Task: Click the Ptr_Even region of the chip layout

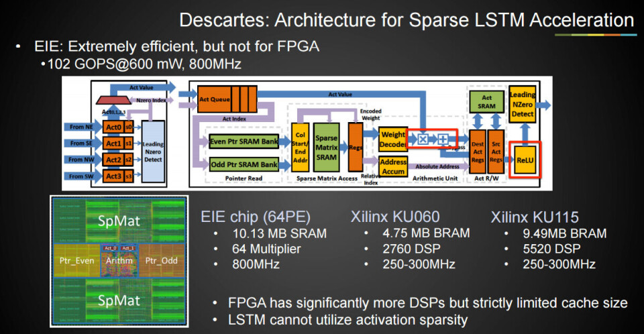Action: click(76, 260)
